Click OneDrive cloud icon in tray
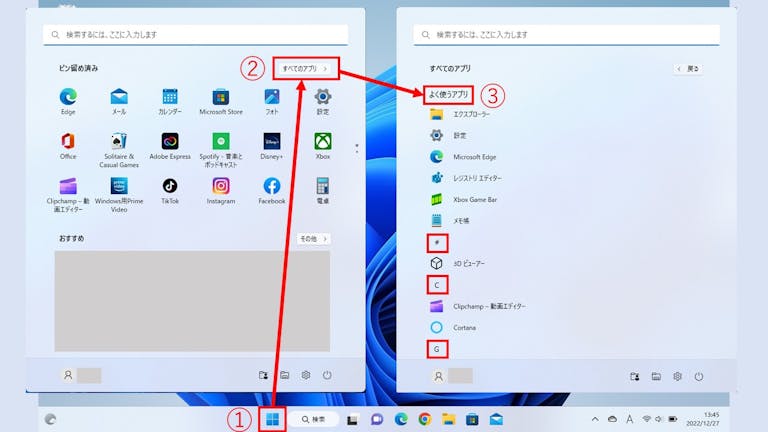The width and height of the screenshot is (768, 432). click(x=612, y=419)
